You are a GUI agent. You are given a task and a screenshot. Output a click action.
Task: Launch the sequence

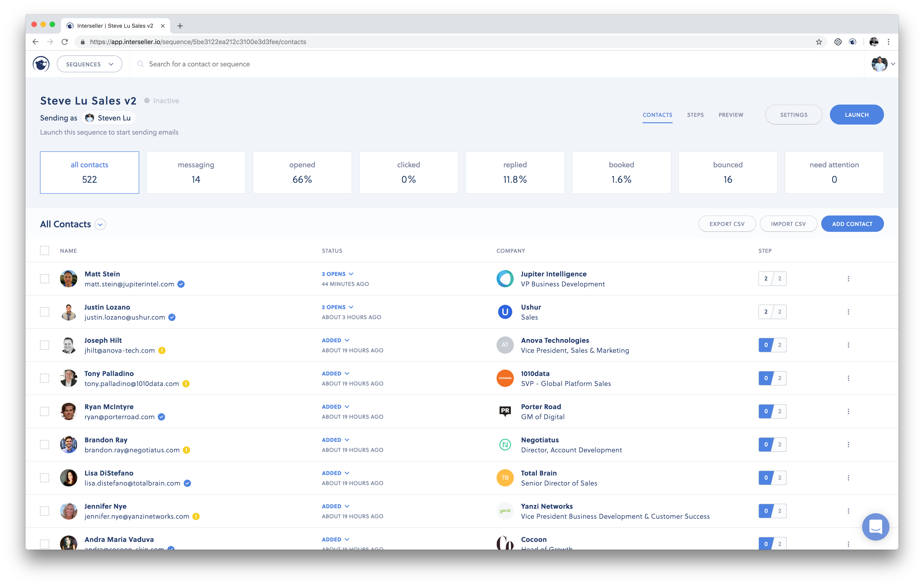click(856, 115)
